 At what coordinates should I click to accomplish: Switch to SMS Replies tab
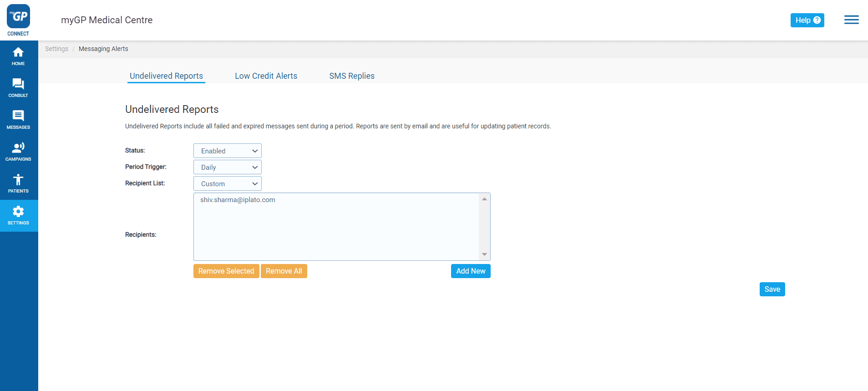point(351,76)
